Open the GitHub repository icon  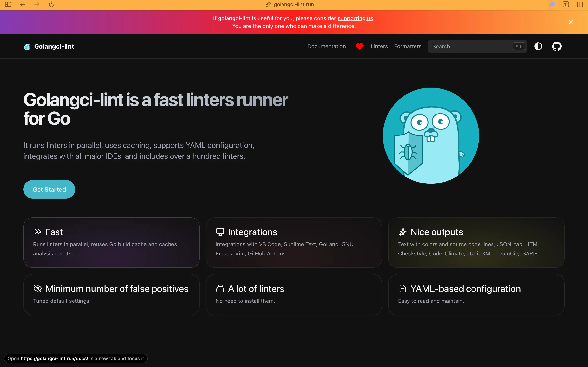coord(557,46)
